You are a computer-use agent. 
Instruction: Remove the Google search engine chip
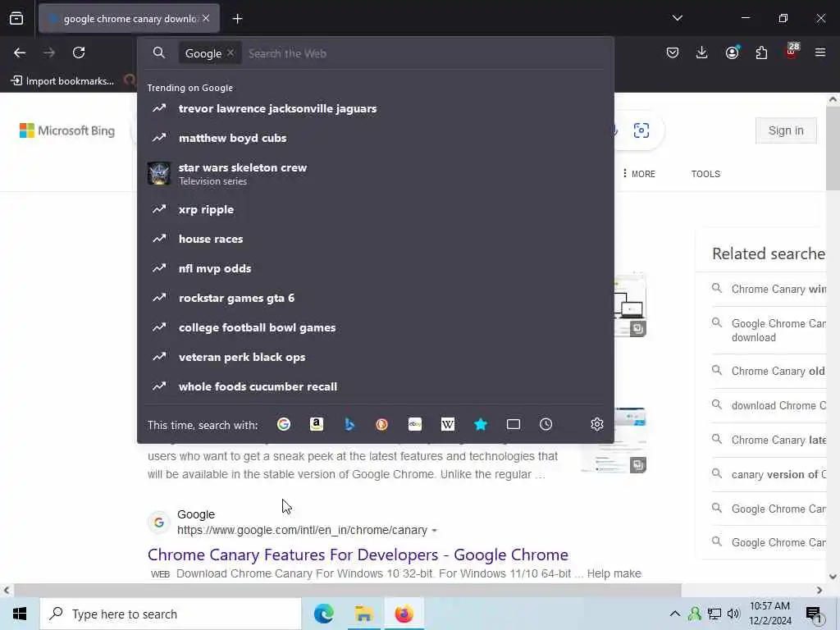pyautogui.click(x=231, y=53)
